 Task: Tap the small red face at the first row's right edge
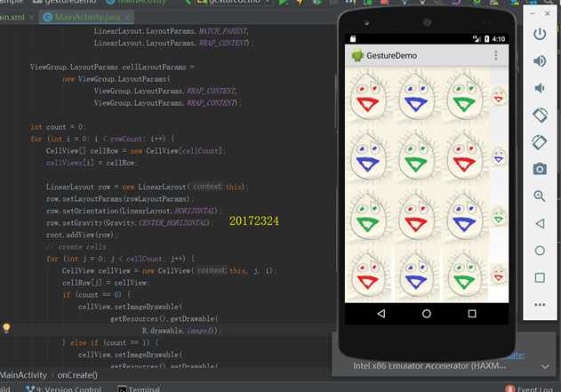[499, 96]
